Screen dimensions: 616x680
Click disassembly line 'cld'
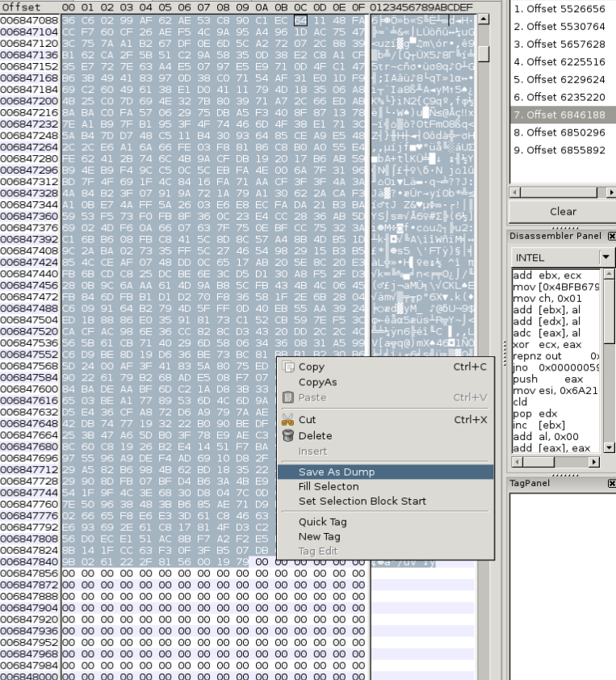(520, 402)
